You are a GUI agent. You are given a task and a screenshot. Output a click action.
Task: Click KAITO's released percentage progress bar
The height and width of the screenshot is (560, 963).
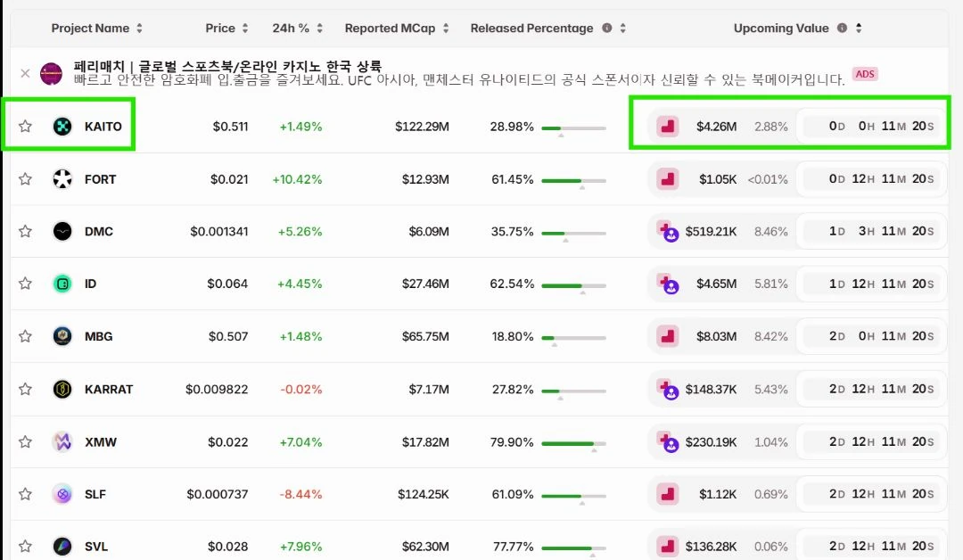tap(573, 128)
